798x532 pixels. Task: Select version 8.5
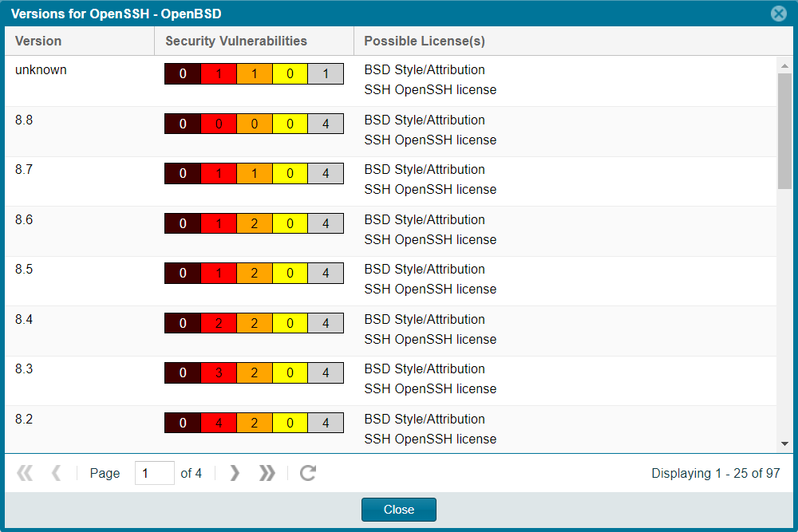pos(391,282)
